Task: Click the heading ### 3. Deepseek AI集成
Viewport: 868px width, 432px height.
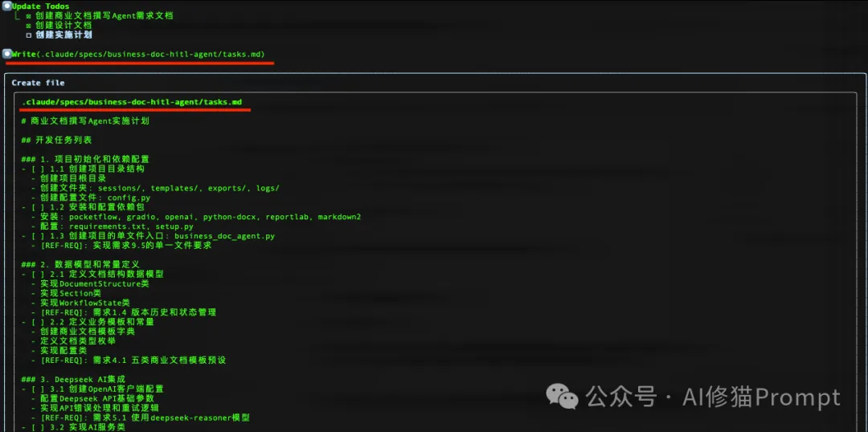Action: pyautogui.click(x=74, y=380)
